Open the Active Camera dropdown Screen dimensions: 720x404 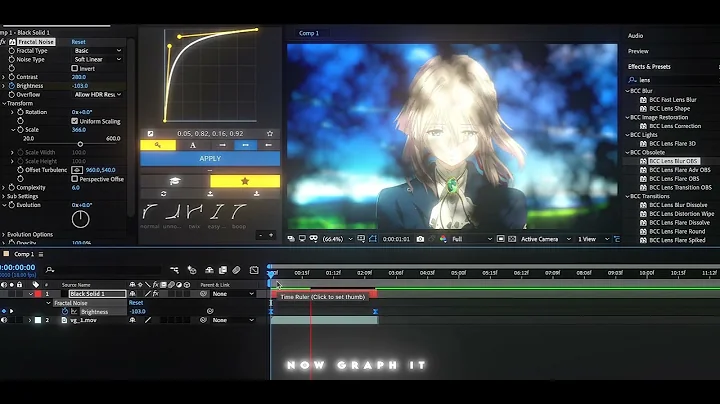click(546, 239)
